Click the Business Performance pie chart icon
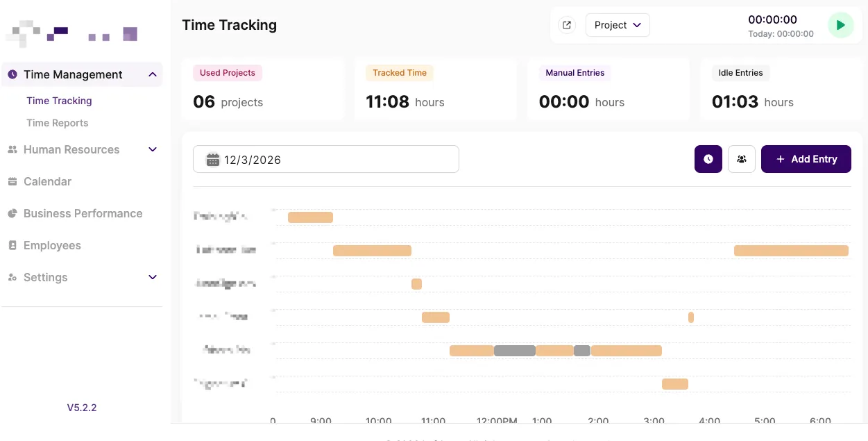The height and width of the screenshot is (441, 868). click(x=12, y=213)
